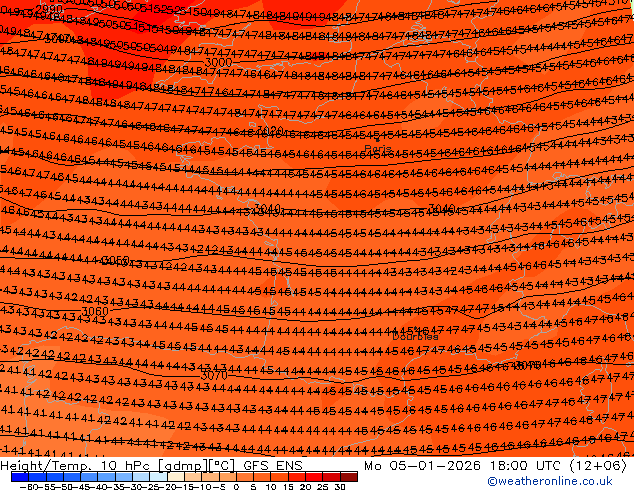Click the '3020' contour label near the Channel
Image resolution: width=634 pixels, height=490 pixels.
pos(270,130)
